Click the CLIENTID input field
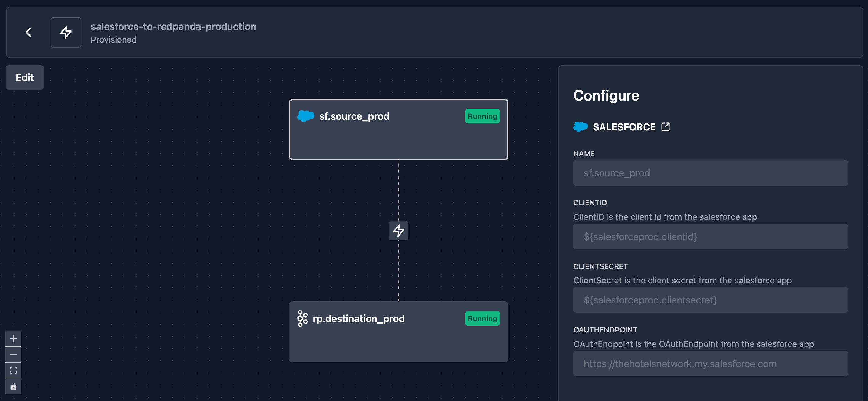This screenshot has width=868, height=401. tap(710, 236)
